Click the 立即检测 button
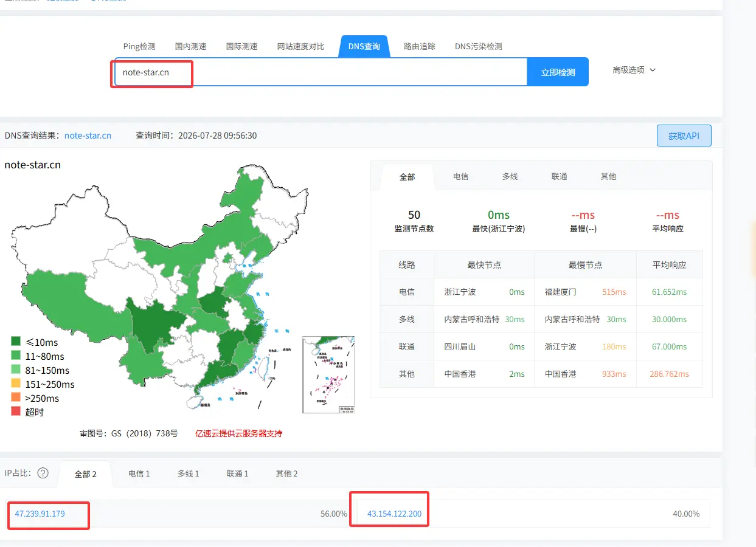756x547 pixels. [x=558, y=72]
